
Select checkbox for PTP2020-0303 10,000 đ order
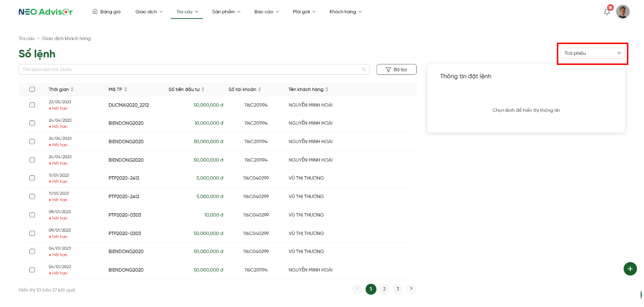32,215
